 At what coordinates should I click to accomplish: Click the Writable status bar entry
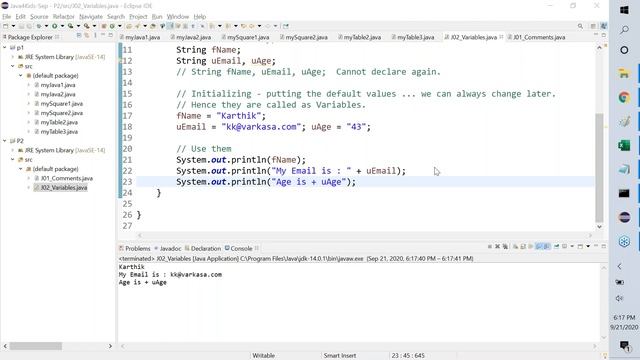click(263, 356)
